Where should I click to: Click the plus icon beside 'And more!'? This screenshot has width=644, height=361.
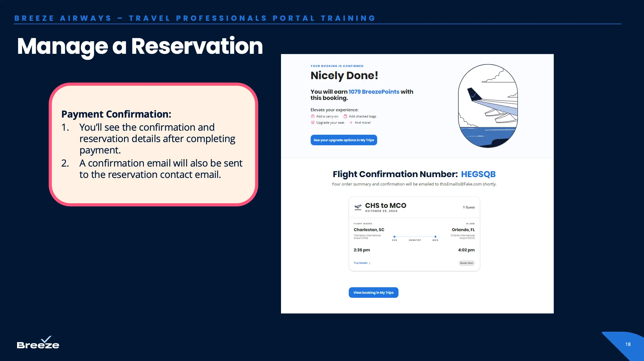coord(351,122)
